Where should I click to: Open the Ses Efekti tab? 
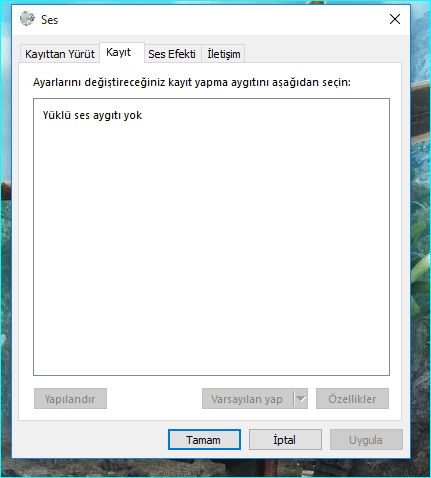(172, 54)
